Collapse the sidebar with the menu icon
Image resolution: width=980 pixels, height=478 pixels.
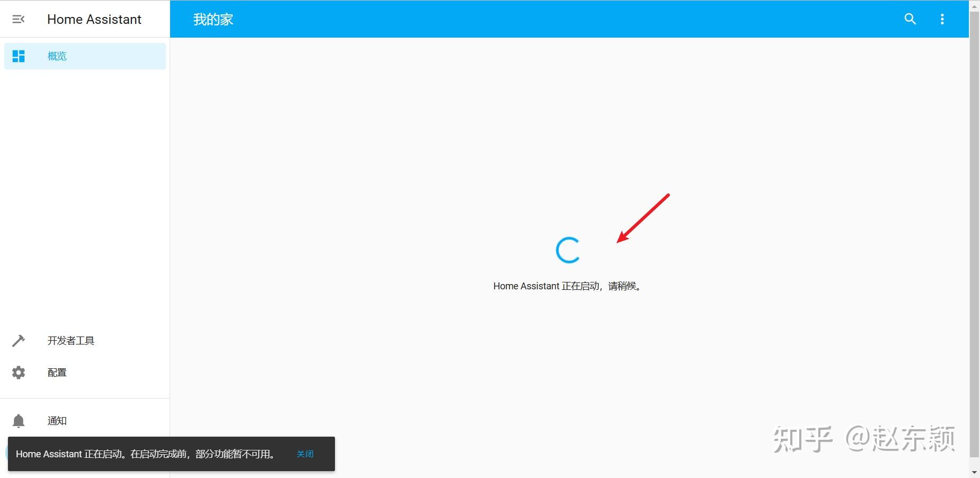coord(19,19)
